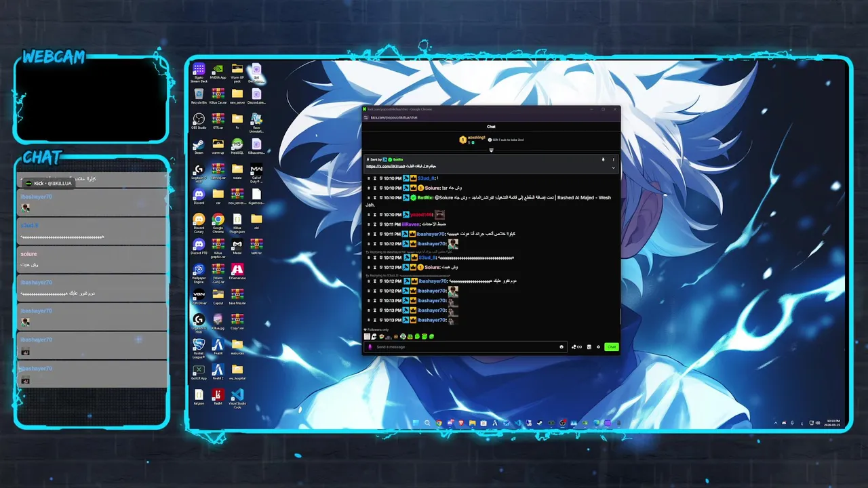Select Killua.jpg image file
Screen dimensions: 868x488
[x=218, y=322]
